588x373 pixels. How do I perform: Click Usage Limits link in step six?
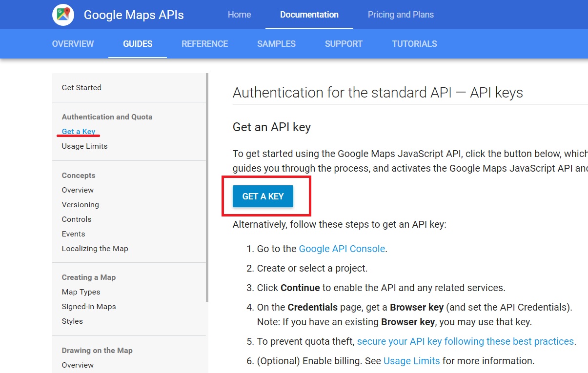[411, 361]
